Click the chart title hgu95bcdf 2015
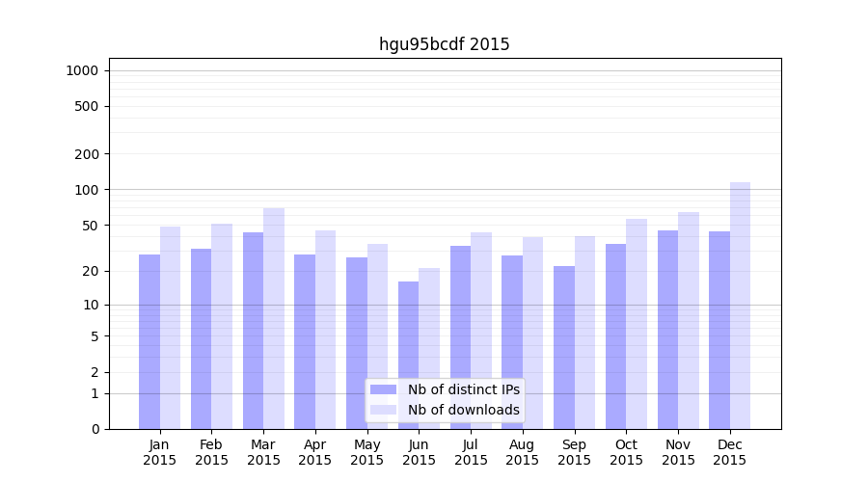Viewport: 868px width, 482px height. tap(444, 44)
